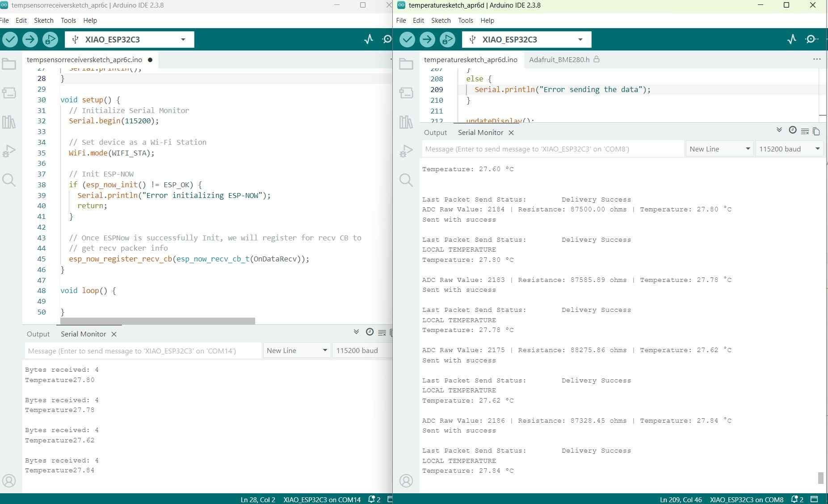Click the COM14 serial message input field
The height and width of the screenshot is (504, 828).
(x=143, y=351)
